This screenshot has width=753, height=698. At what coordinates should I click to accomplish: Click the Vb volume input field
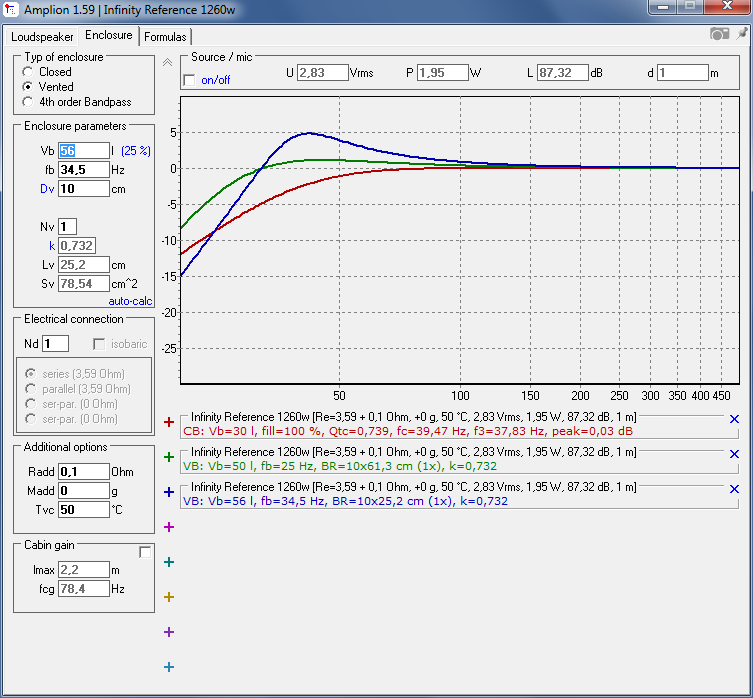(84, 150)
